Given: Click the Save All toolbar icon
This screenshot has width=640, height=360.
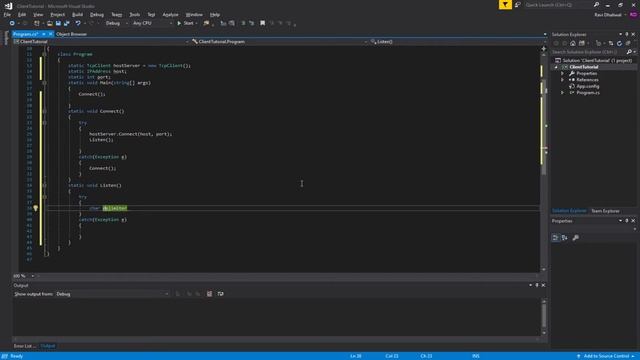Looking at the screenshot, I should click(x=67, y=23).
